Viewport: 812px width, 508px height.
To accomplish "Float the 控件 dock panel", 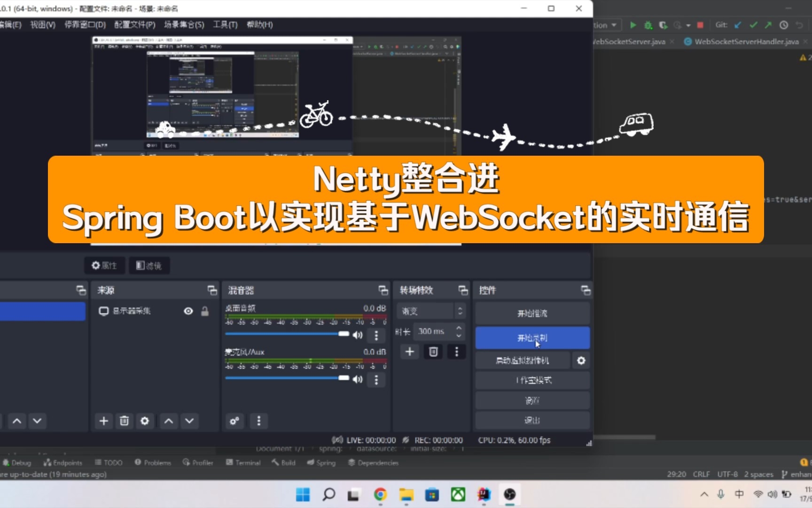I will (x=586, y=290).
